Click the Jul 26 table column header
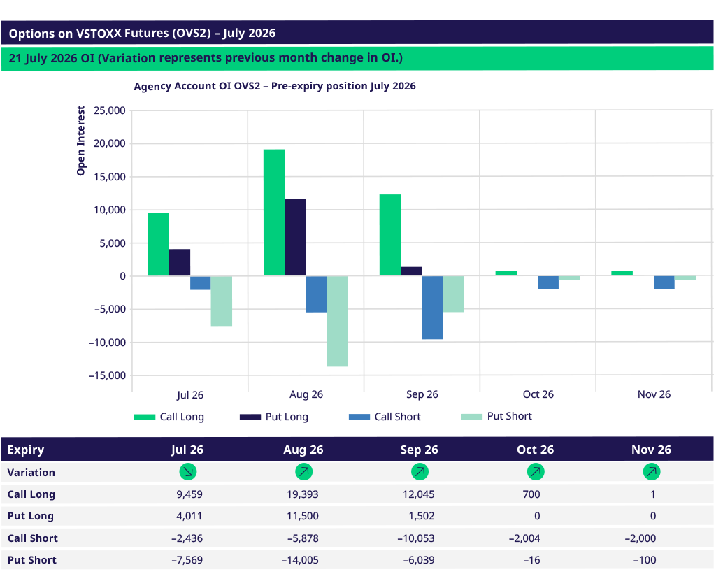 [x=187, y=450]
